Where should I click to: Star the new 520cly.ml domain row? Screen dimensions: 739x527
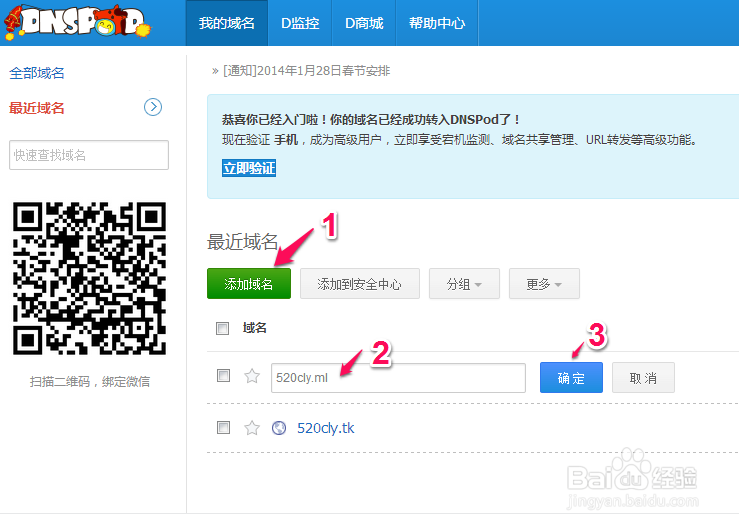point(252,376)
